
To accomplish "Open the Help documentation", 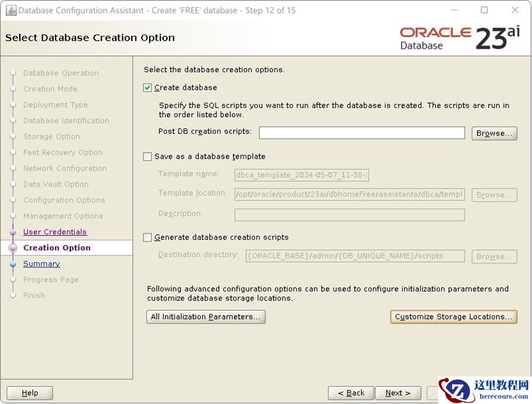I will [x=30, y=393].
